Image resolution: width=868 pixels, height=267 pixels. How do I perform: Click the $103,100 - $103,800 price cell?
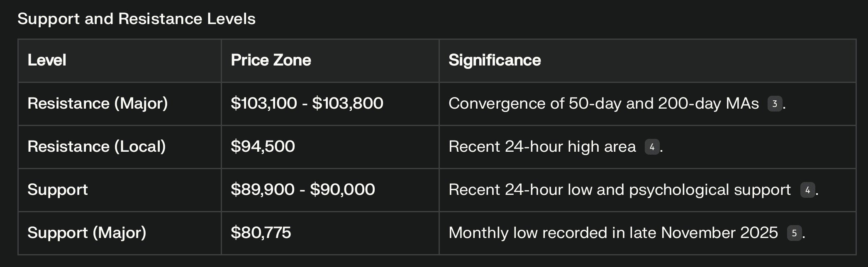pos(307,104)
